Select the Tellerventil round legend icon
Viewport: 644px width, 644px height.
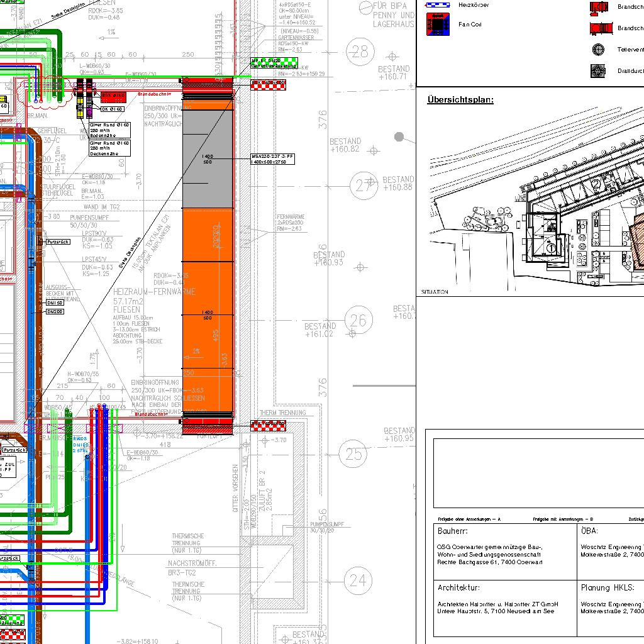[x=598, y=49]
